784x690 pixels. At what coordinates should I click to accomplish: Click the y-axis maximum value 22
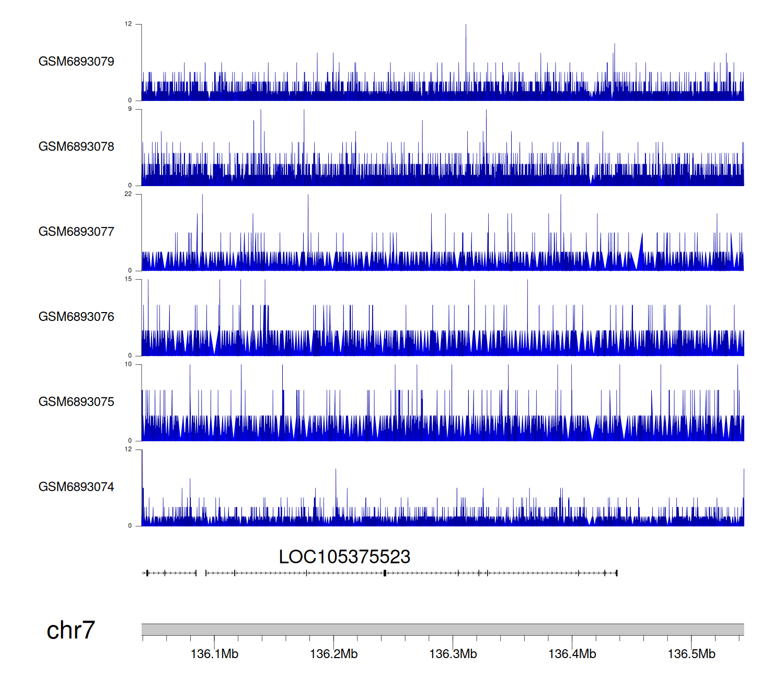[x=128, y=194]
